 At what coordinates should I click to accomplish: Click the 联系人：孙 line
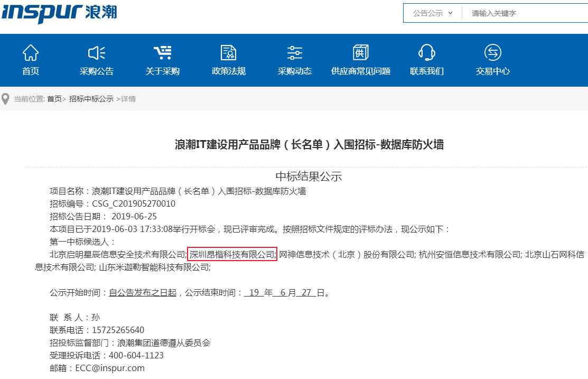[74, 318]
